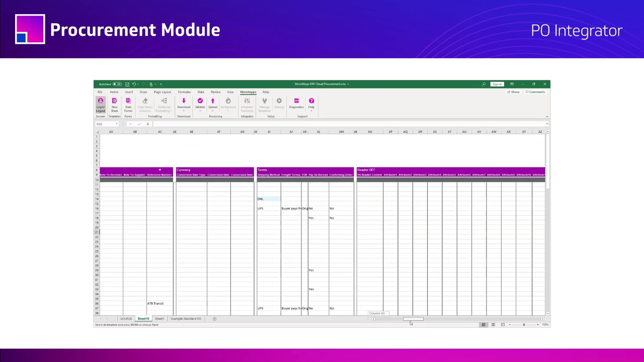Click the Validate checkmark icon
The image size is (644, 362).
200,101
